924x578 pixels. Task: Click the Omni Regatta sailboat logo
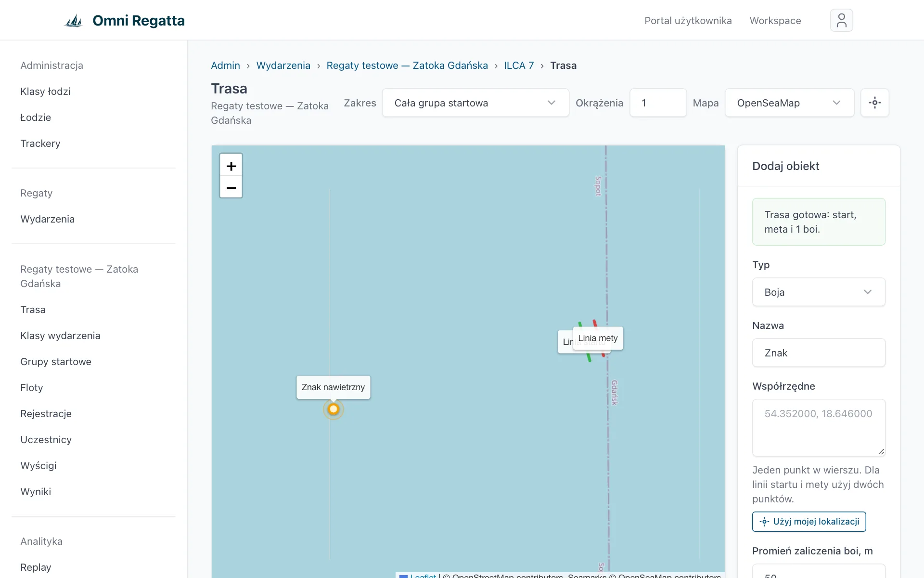pyautogui.click(x=74, y=21)
